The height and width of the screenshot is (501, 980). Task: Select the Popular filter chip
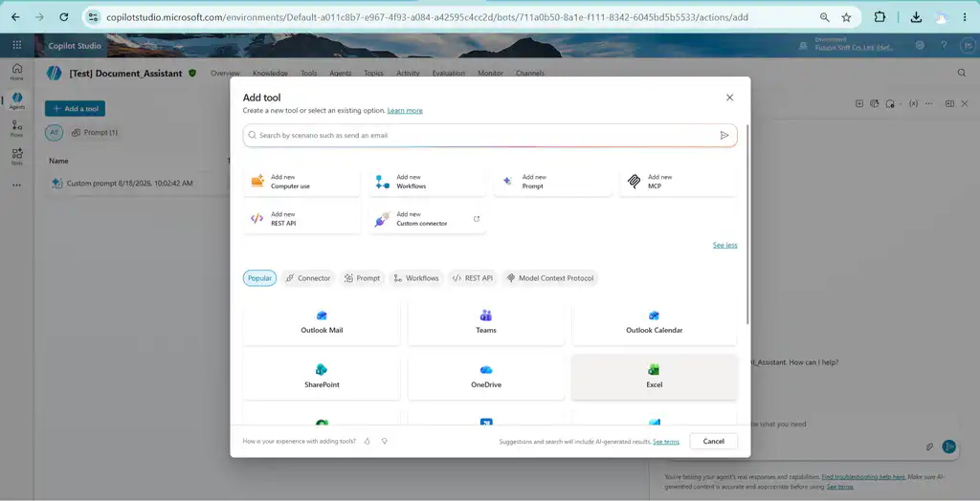tap(259, 278)
